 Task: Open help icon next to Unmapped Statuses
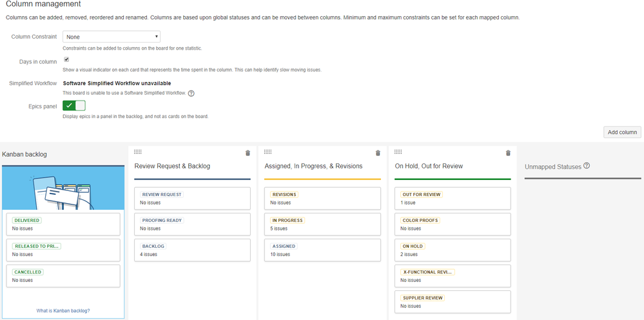(587, 166)
